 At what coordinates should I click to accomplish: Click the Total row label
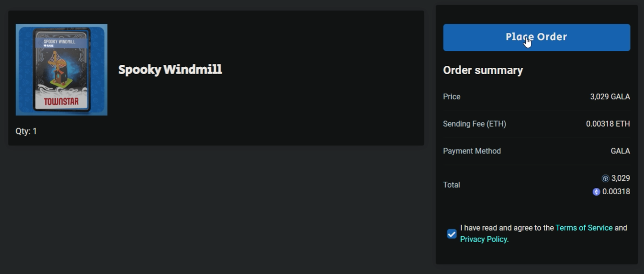pyautogui.click(x=452, y=185)
